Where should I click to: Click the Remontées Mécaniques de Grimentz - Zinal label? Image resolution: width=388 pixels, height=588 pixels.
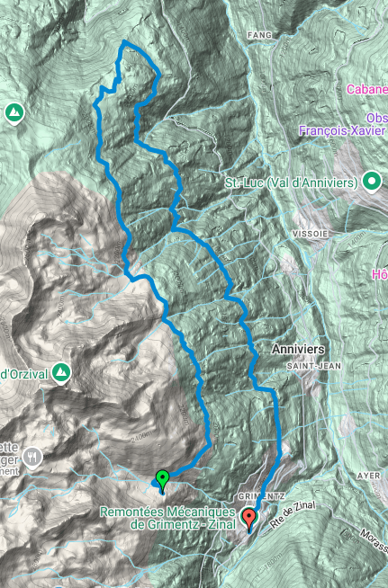(167, 518)
